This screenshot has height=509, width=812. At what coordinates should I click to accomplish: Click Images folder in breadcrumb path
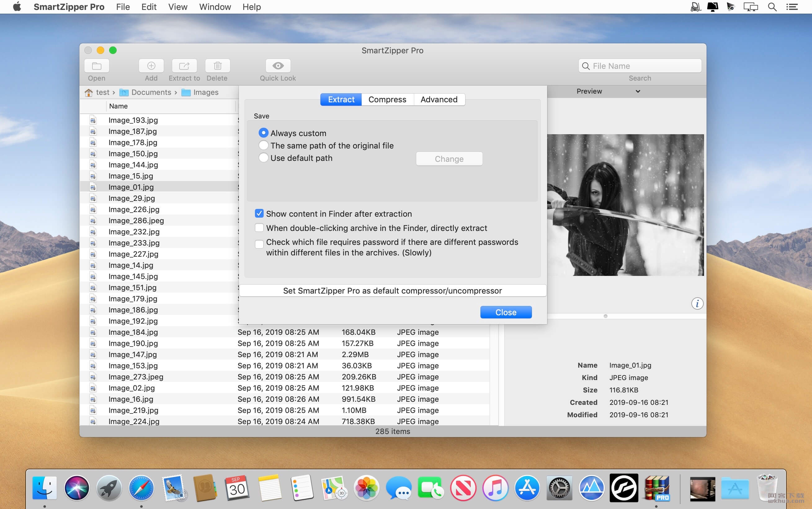[200, 92]
